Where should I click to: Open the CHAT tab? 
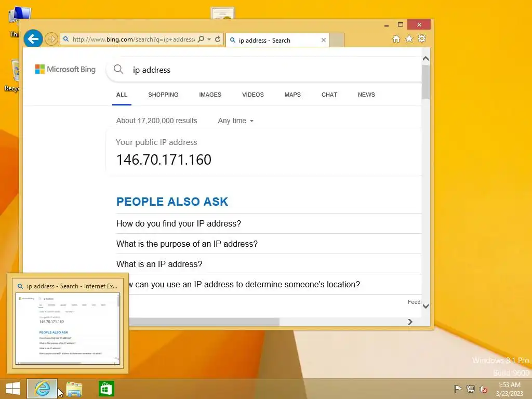[x=329, y=95]
